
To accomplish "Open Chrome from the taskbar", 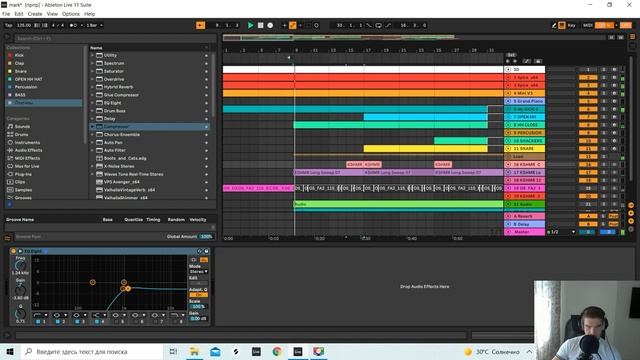I will coord(277,351).
